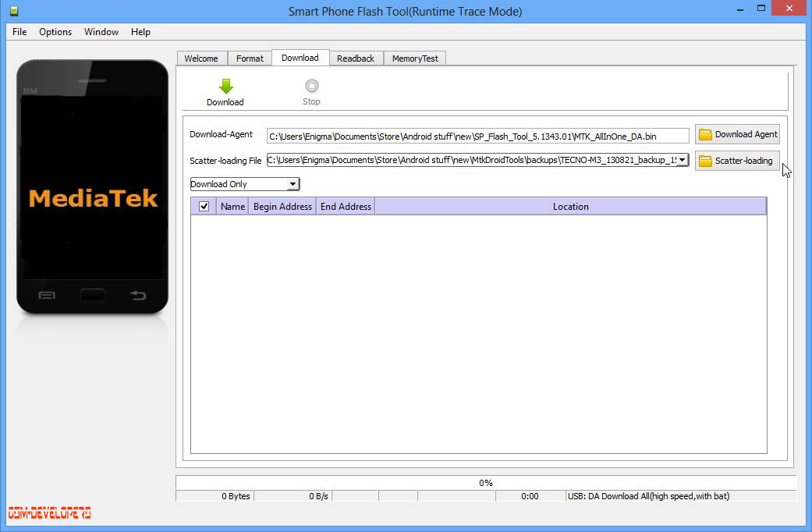Toggle the select-all checkbox in the table header

pyautogui.click(x=204, y=206)
